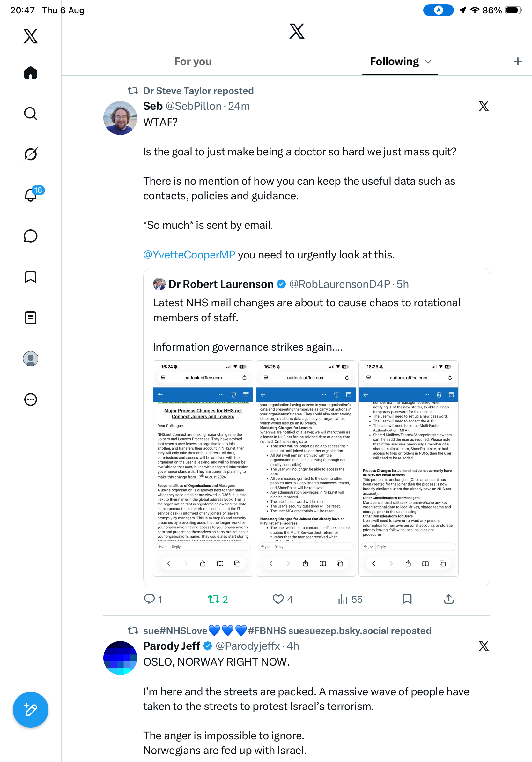Add a new timeline tab with plus
The height and width of the screenshot is (762, 532).
517,61
